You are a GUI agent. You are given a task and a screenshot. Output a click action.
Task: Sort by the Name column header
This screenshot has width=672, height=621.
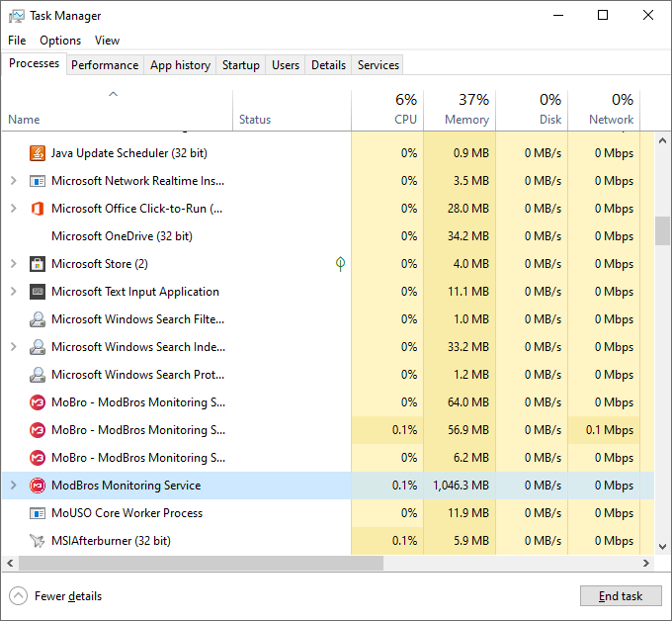pos(117,110)
